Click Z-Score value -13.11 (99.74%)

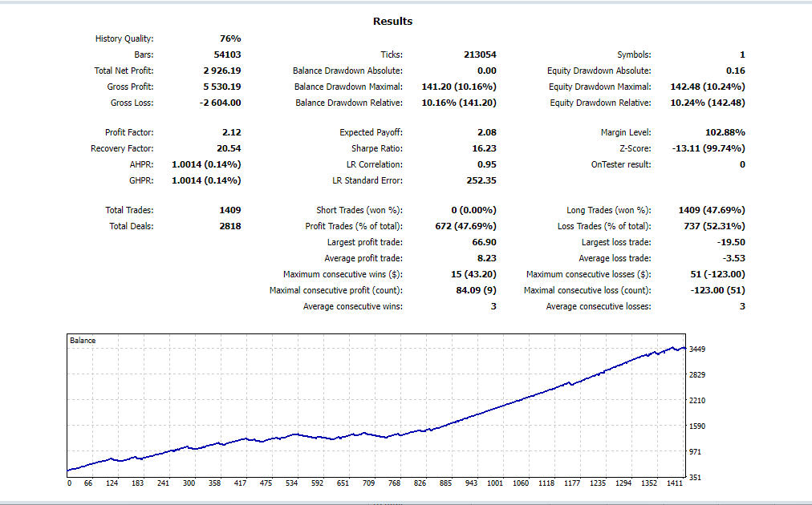pos(708,148)
